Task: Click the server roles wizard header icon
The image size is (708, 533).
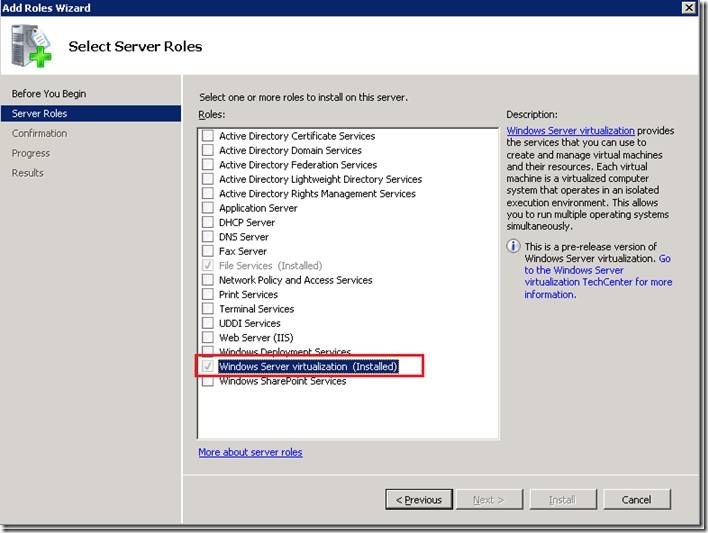Action: (x=31, y=46)
